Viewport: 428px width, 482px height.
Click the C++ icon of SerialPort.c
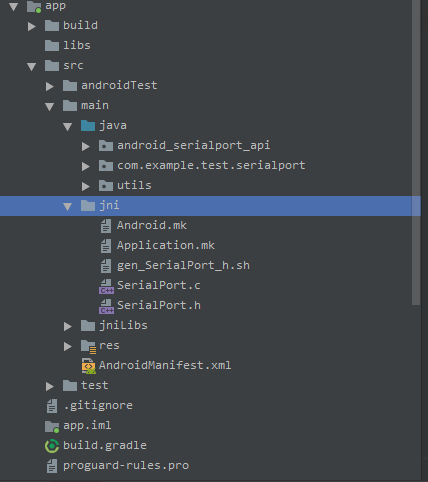106,286
